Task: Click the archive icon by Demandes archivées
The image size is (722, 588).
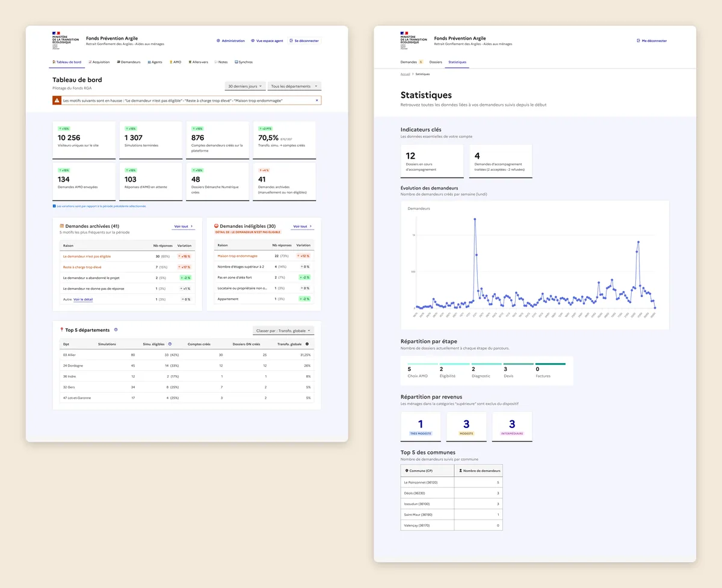Action: coord(62,226)
